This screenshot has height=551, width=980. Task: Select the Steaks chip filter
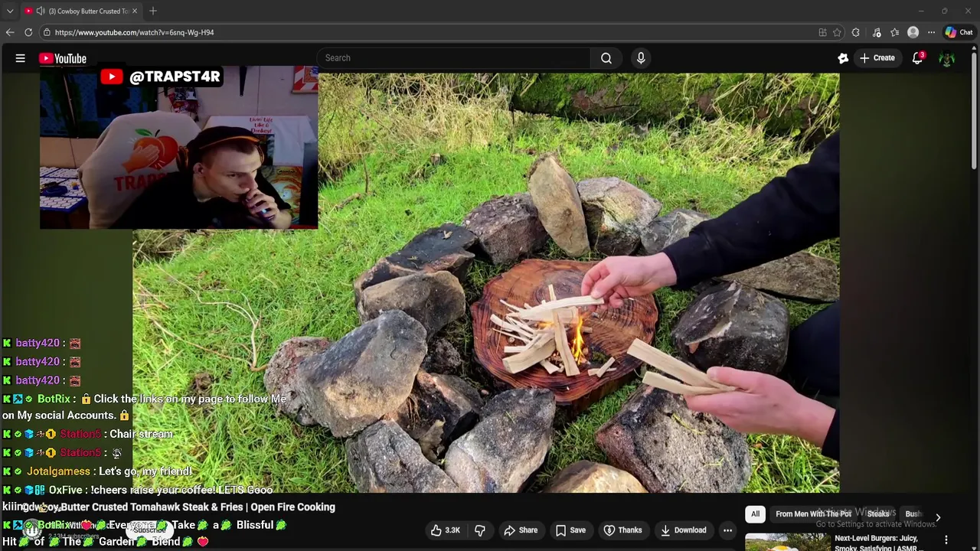878,514
